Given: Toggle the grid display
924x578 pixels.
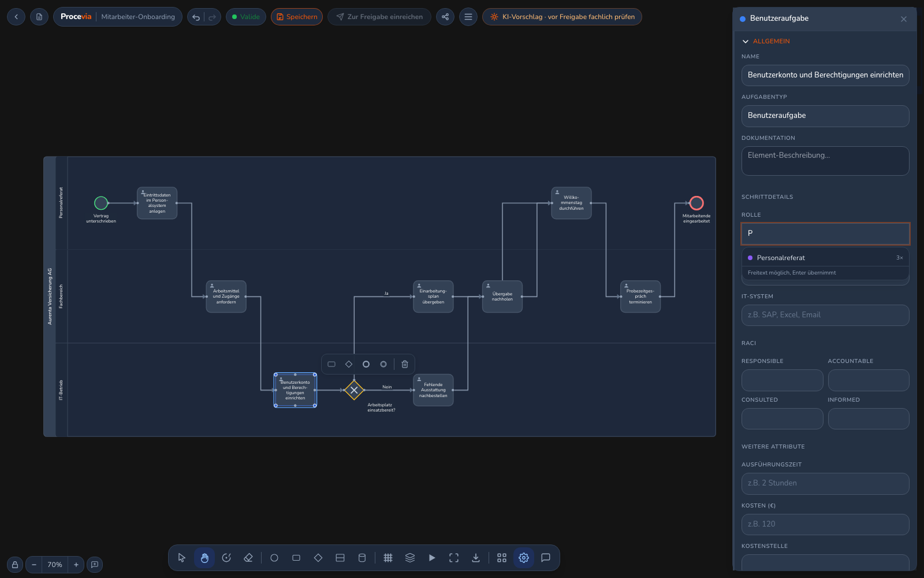Looking at the screenshot, I should click(388, 558).
